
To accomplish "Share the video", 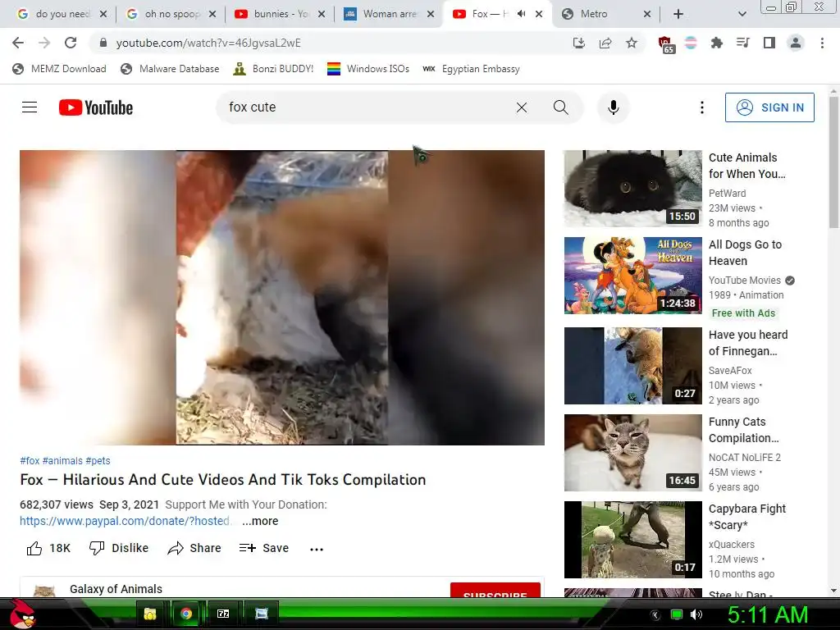I will (194, 548).
